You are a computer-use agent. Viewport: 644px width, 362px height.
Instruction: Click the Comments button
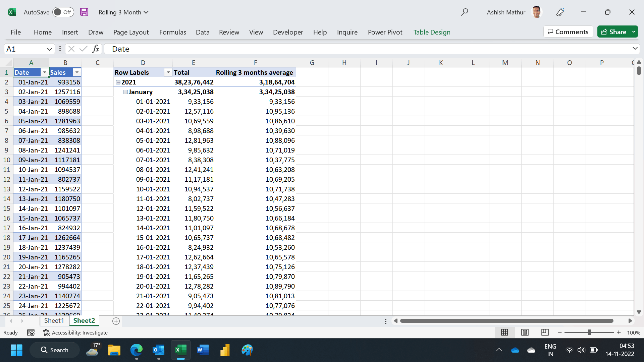point(568,32)
